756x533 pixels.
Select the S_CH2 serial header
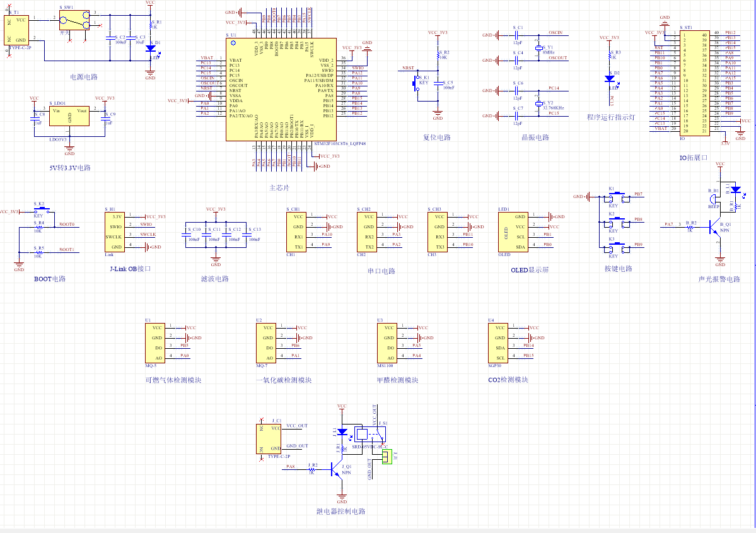(367, 232)
